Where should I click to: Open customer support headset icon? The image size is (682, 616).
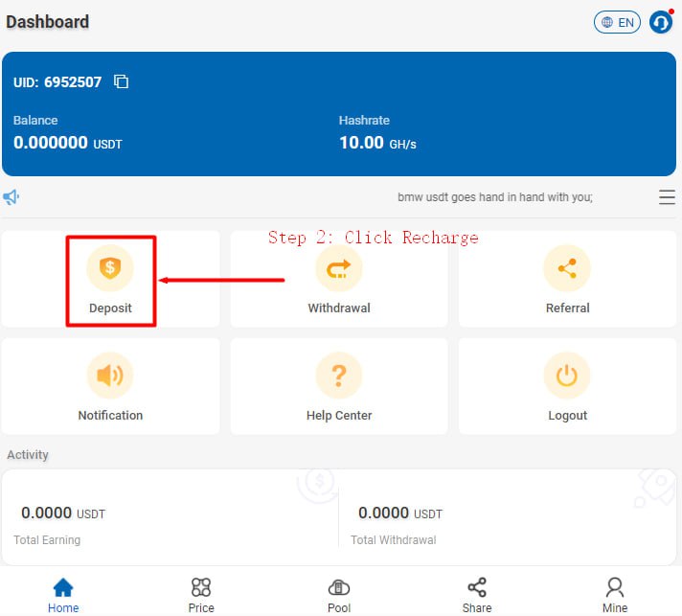[x=661, y=21]
